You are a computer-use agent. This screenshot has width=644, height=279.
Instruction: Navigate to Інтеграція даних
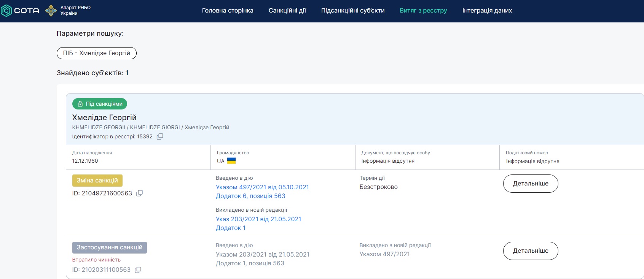coord(487,11)
